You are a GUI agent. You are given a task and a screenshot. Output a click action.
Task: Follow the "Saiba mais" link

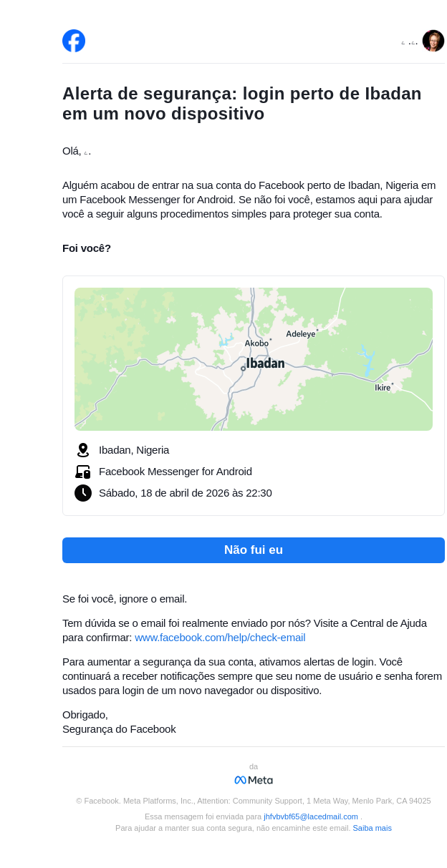coord(372,828)
